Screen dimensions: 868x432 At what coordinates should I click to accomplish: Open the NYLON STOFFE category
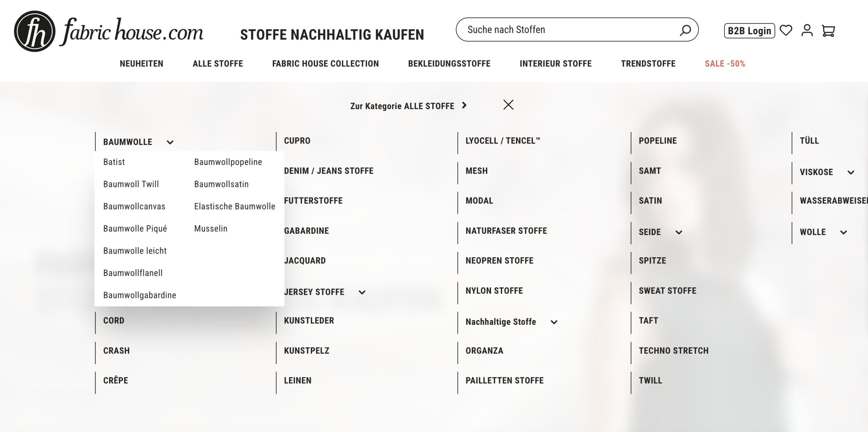click(494, 290)
